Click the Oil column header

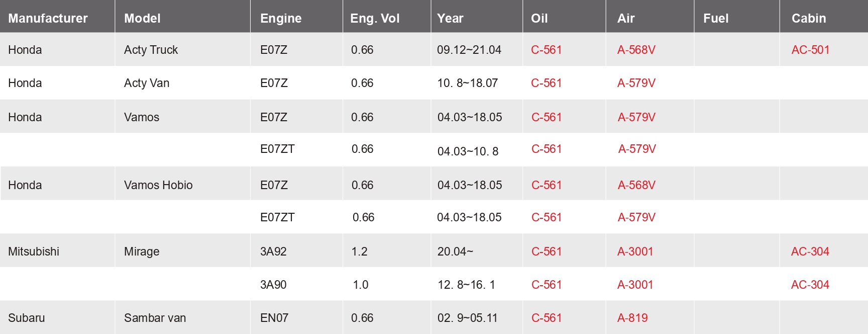539,18
